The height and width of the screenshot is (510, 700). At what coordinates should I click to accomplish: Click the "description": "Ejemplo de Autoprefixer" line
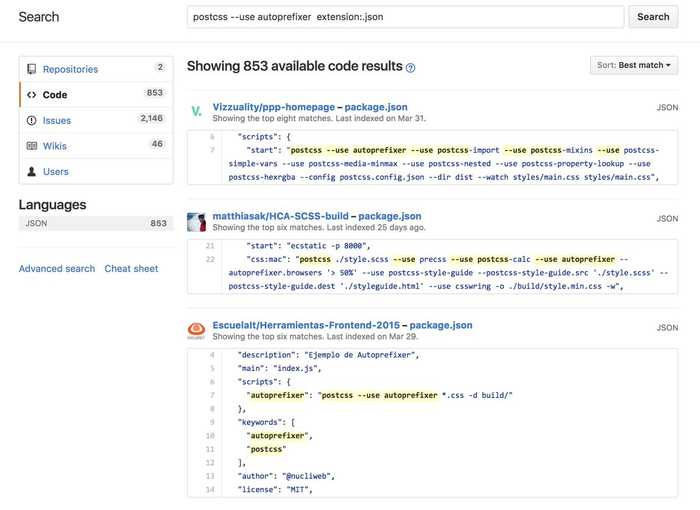328,355
